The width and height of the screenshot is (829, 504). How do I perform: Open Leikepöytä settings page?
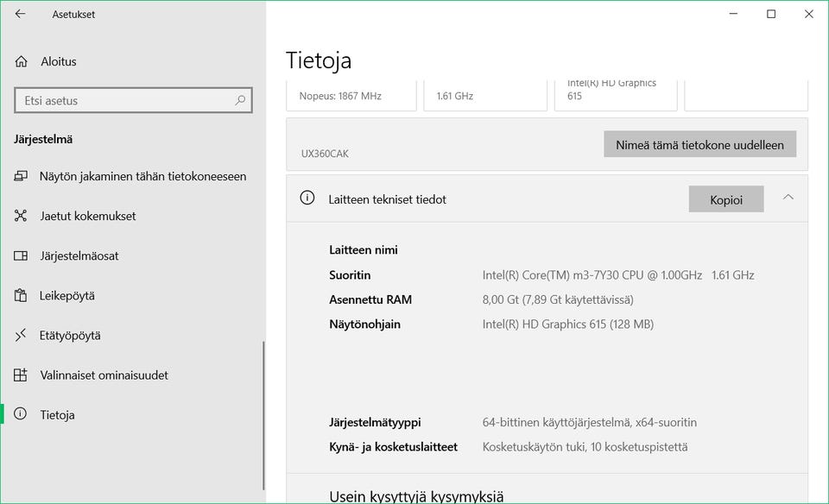[x=67, y=296]
